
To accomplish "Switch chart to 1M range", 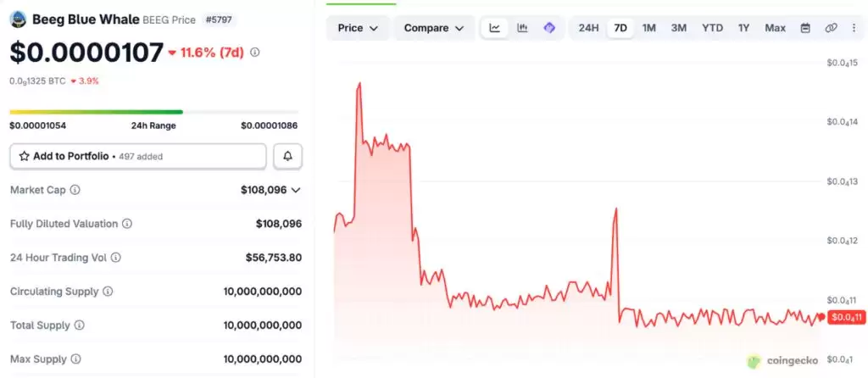I will 648,28.
